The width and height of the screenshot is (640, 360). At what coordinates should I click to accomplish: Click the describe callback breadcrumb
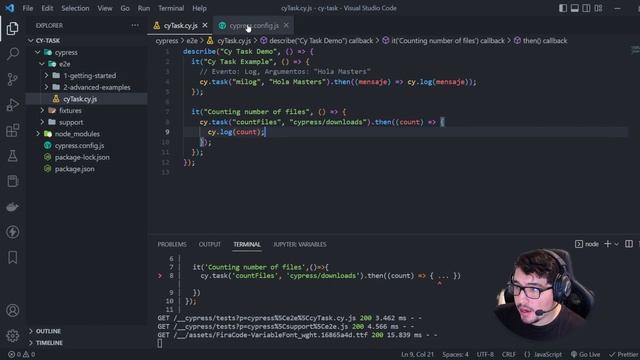pos(317,40)
